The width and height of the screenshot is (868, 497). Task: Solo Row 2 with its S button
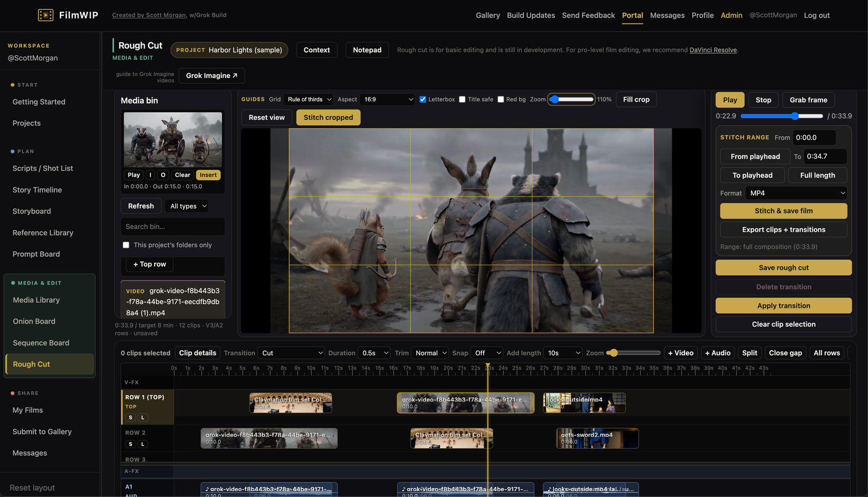tap(131, 444)
